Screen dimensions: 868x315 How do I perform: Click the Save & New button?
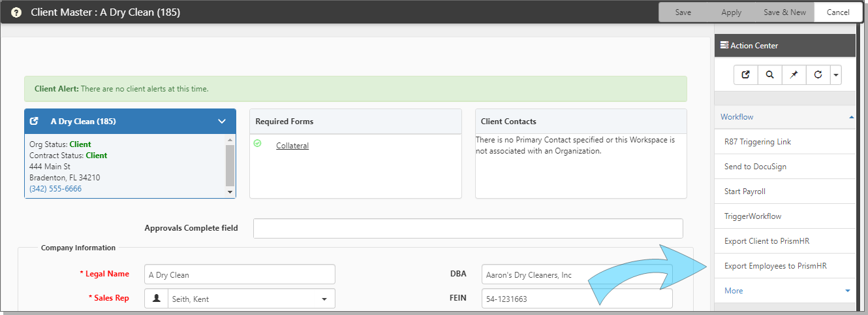click(x=784, y=12)
